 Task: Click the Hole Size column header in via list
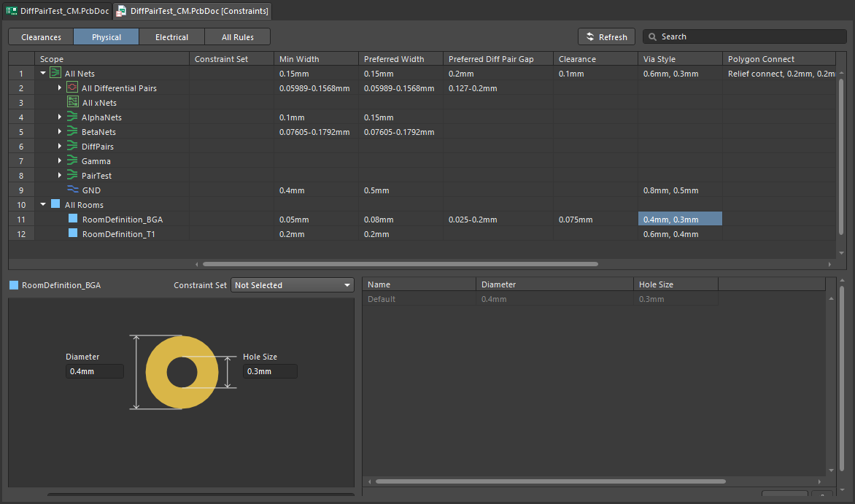click(x=676, y=284)
